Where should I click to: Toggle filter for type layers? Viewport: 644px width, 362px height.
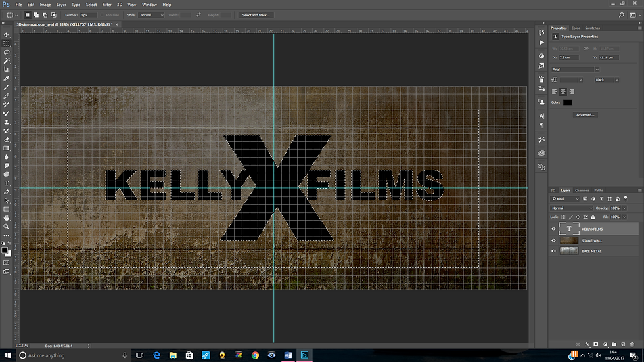601,199
